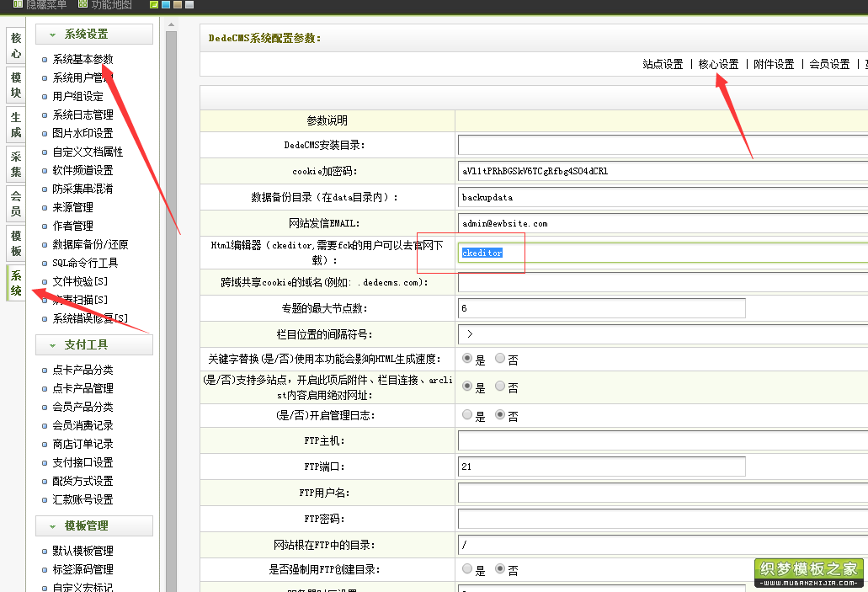
Task: Open 标签源码管理 in the sidebar
Action: point(83,569)
